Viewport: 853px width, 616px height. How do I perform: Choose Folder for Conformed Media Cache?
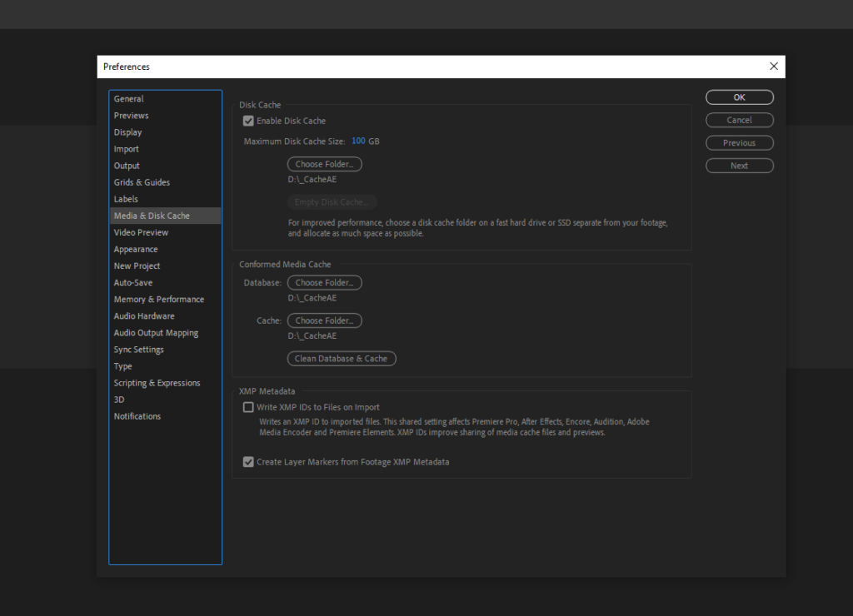324,321
